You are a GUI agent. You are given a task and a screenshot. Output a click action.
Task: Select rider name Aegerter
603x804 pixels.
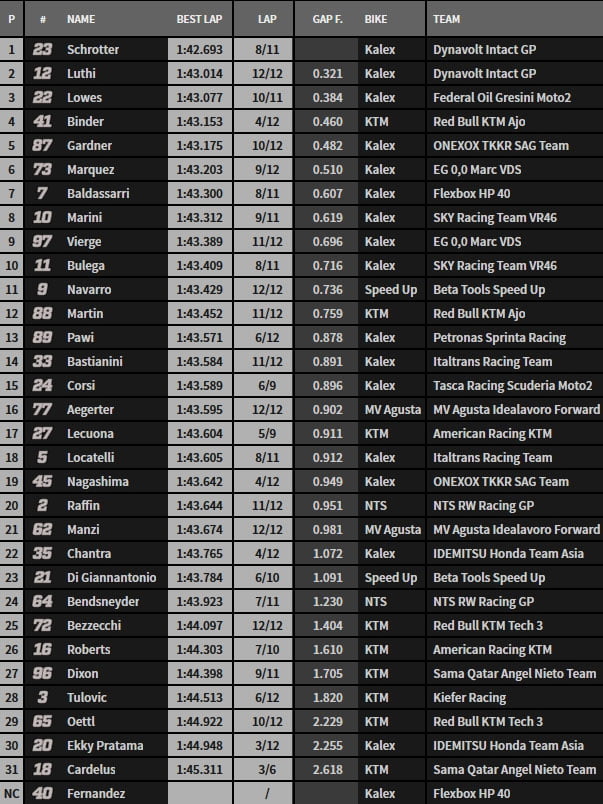(90, 410)
